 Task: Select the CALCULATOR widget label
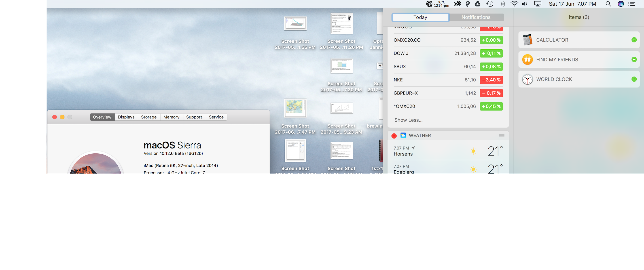click(552, 40)
